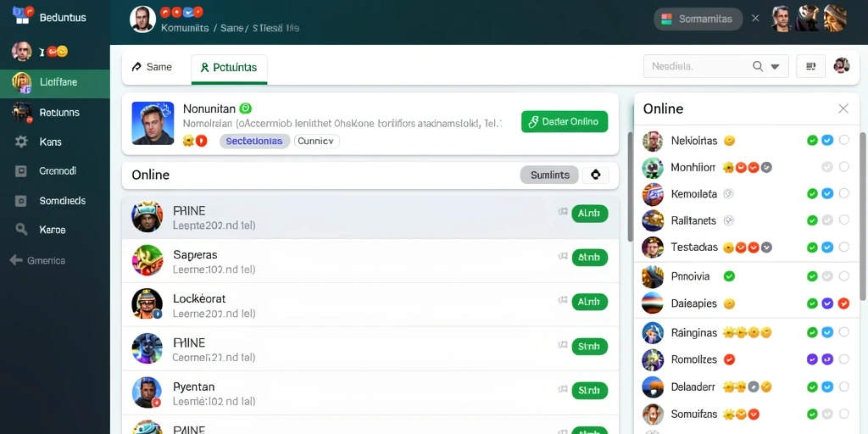Viewport: 868px width, 434px height.
Task: Toggle green check for Kemoileta
Action: click(x=812, y=194)
